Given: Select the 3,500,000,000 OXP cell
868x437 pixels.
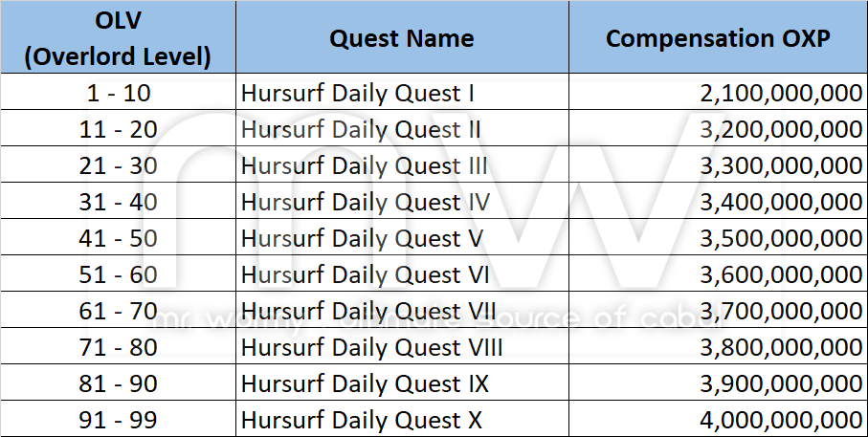Looking at the screenshot, I should (782, 239).
